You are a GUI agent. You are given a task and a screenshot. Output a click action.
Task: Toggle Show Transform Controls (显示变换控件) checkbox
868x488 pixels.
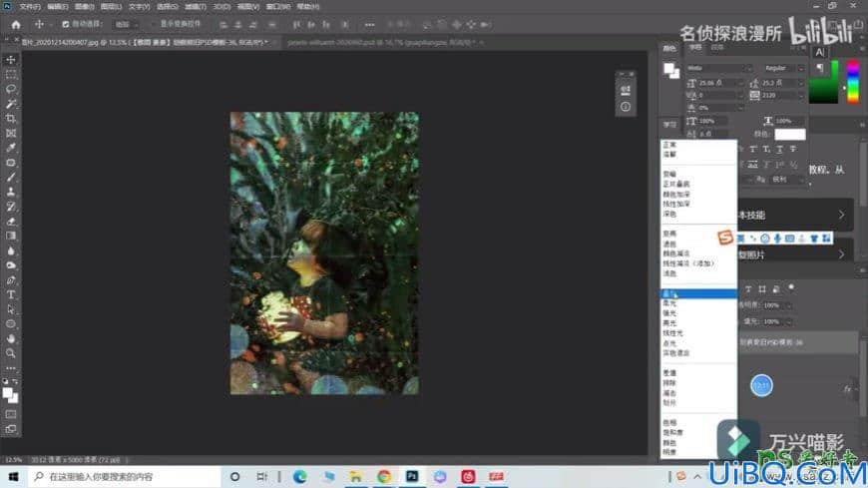pyautogui.click(x=154, y=24)
